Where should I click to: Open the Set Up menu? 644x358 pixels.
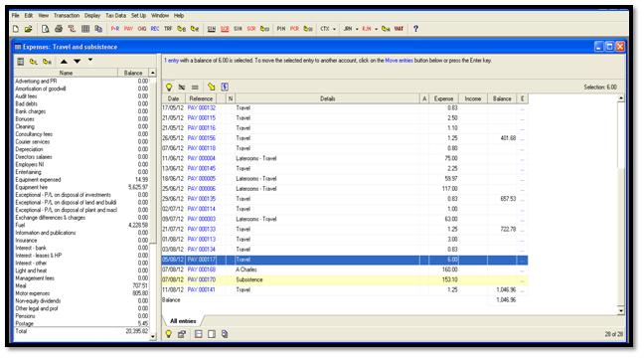click(138, 16)
